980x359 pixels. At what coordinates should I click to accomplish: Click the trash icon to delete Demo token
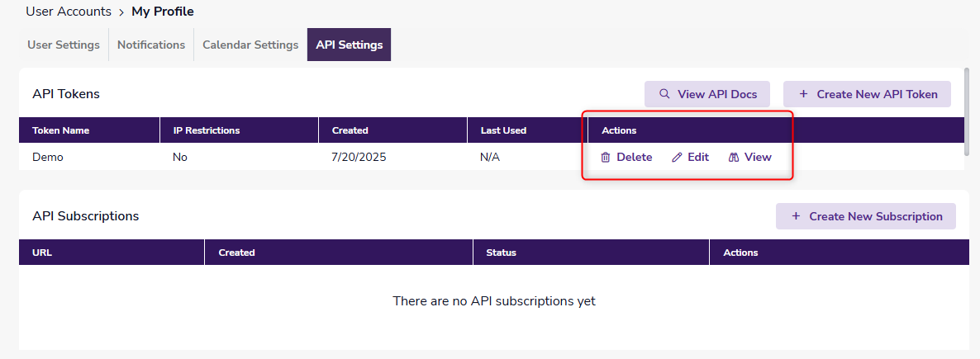click(606, 158)
